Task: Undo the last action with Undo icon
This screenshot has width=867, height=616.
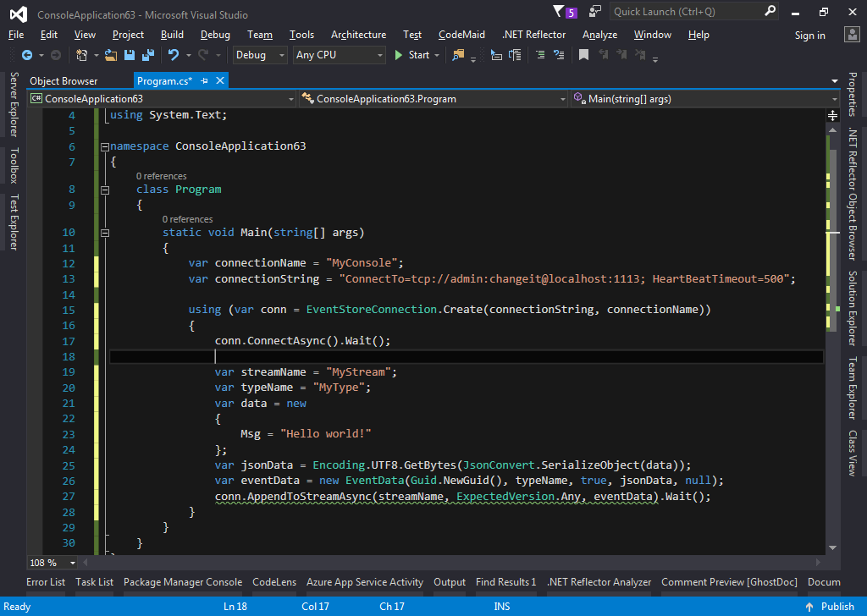Action: (x=174, y=55)
